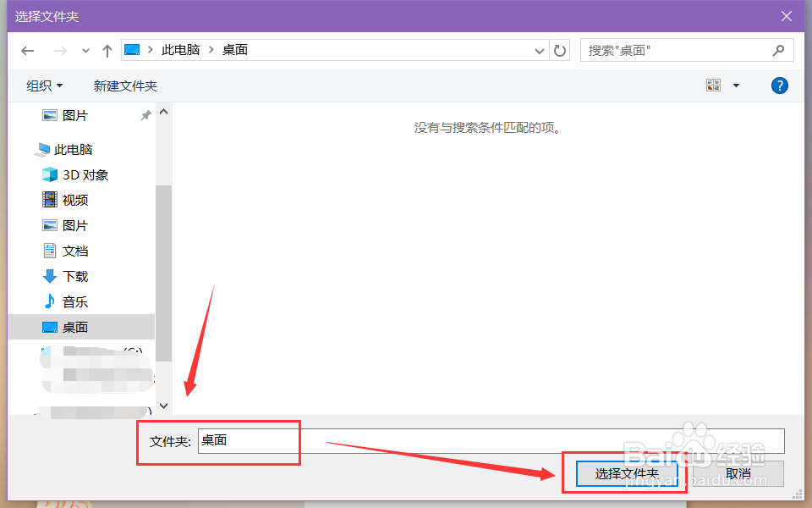Go up one folder level with the up arrow
812x508 pixels.
coord(107,50)
